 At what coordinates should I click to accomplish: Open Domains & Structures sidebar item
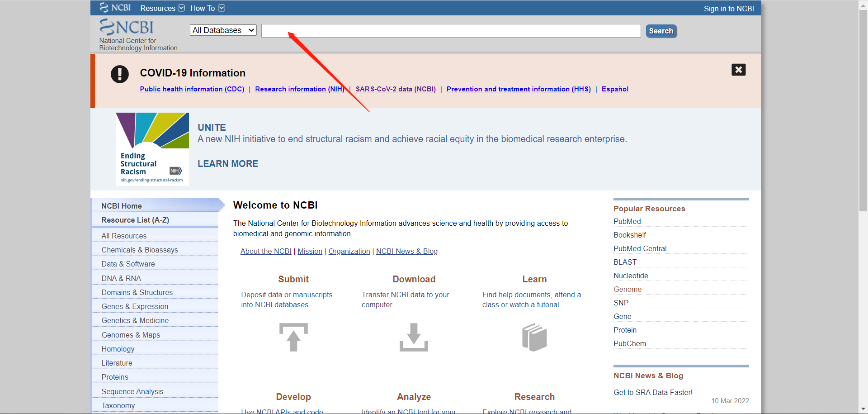(x=155, y=292)
